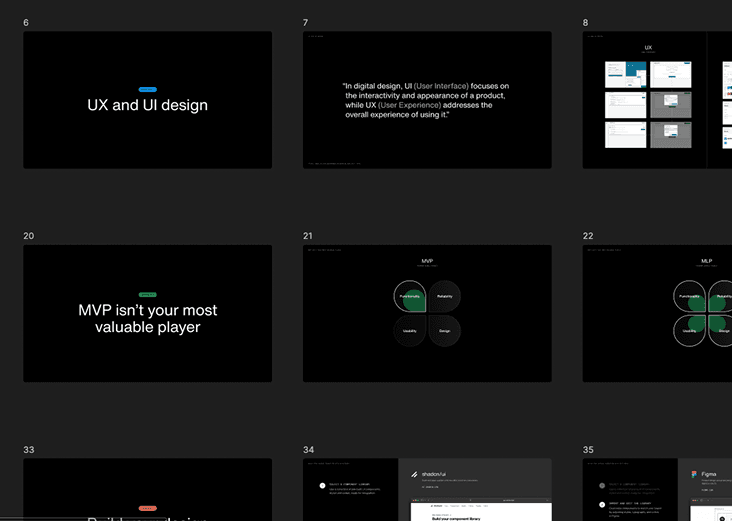Select slide 22 with the MLP diagram

[x=657, y=313]
